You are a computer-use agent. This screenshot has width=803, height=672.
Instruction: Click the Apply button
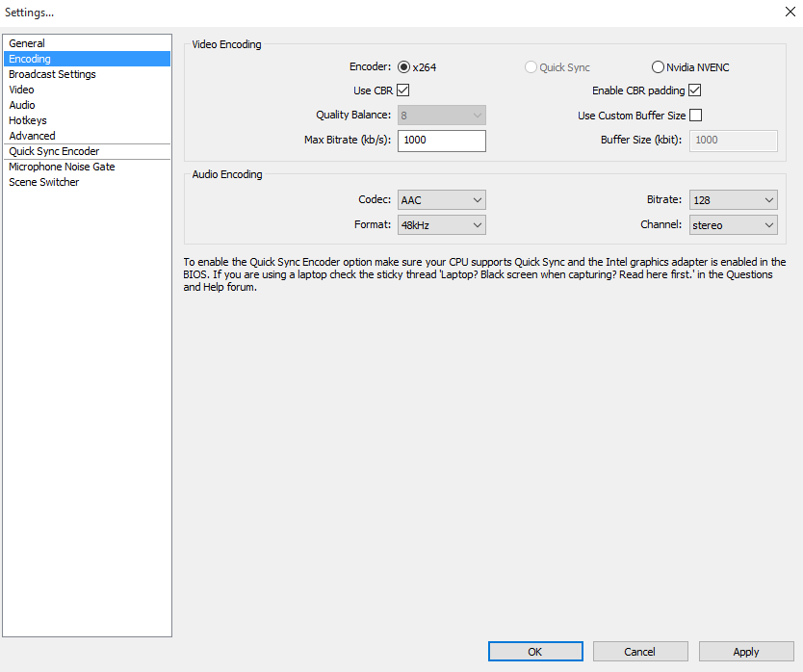click(x=746, y=652)
